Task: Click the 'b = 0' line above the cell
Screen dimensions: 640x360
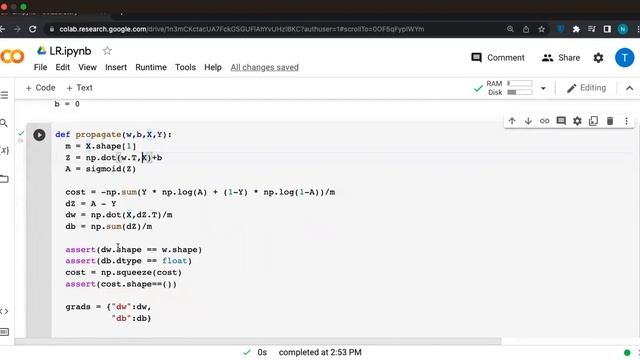Action: tap(67, 104)
